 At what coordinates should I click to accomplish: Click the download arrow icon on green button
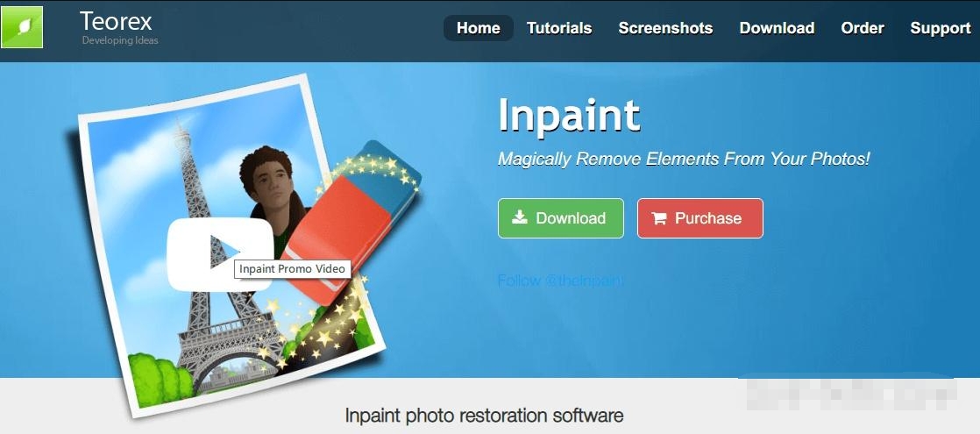tap(520, 217)
